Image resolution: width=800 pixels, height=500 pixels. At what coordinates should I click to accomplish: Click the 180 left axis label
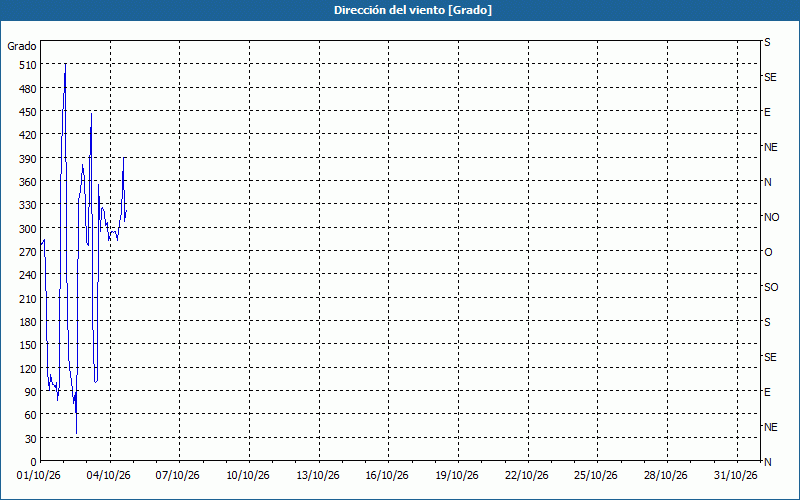pyautogui.click(x=28, y=322)
